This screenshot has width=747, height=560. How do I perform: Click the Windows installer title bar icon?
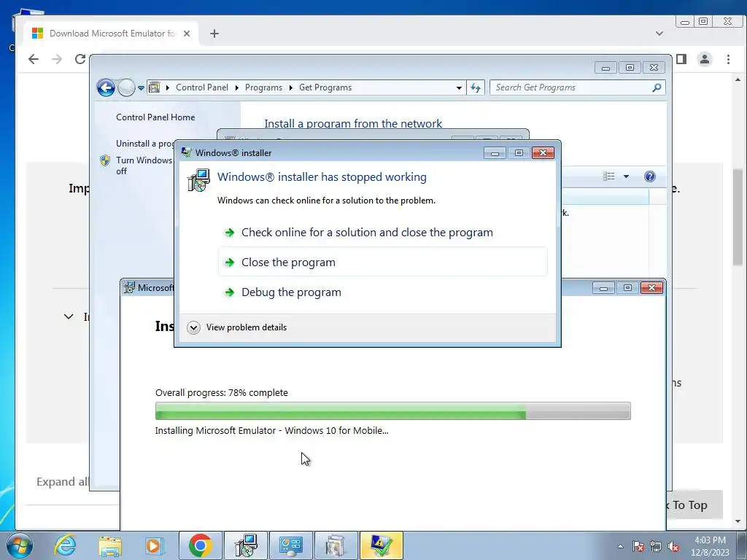(186, 152)
